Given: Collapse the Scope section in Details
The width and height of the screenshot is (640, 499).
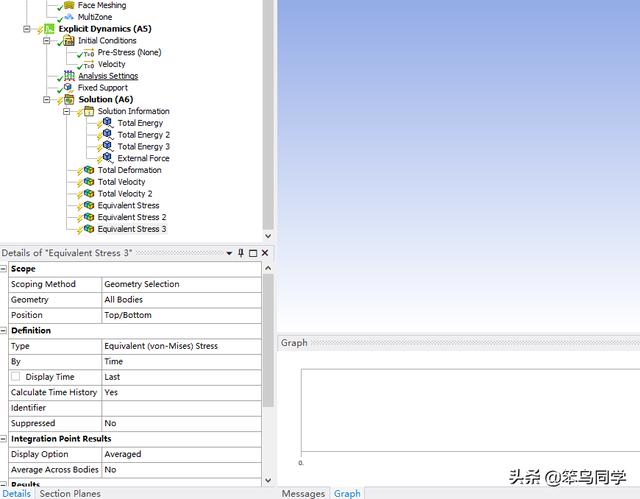Looking at the screenshot, I should pyautogui.click(x=4, y=269).
